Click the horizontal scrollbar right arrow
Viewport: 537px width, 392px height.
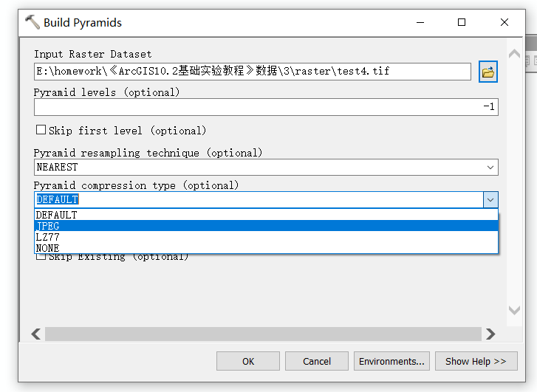click(x=490, y=334)
